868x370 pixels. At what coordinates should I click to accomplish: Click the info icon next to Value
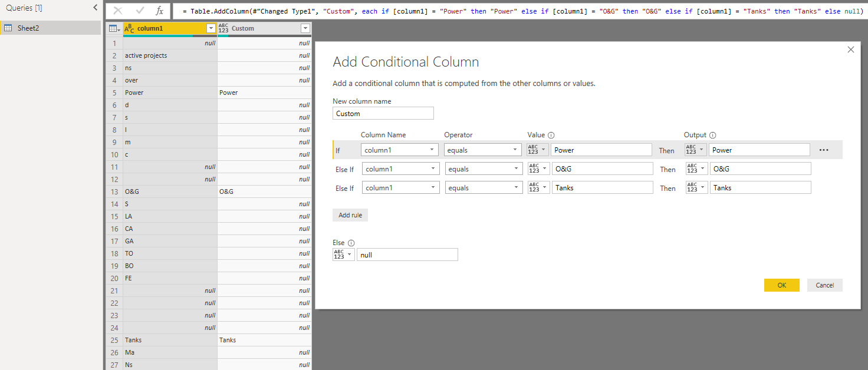551,135
